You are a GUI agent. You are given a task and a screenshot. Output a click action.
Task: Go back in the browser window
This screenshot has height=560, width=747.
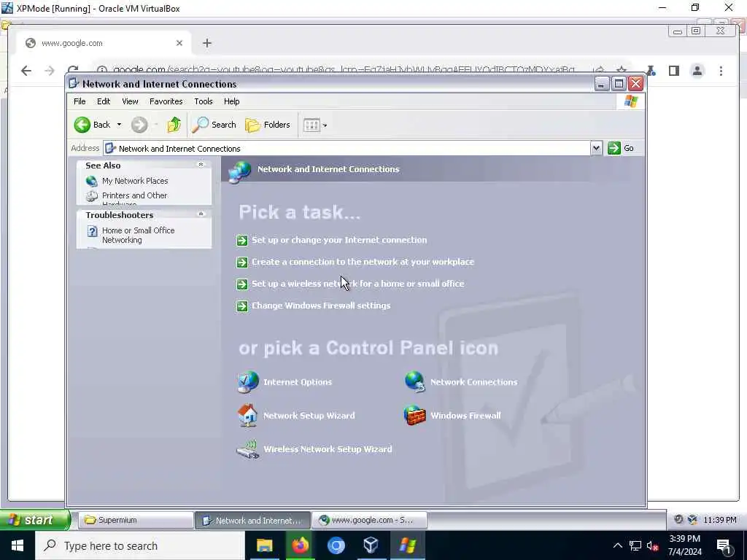26,71
